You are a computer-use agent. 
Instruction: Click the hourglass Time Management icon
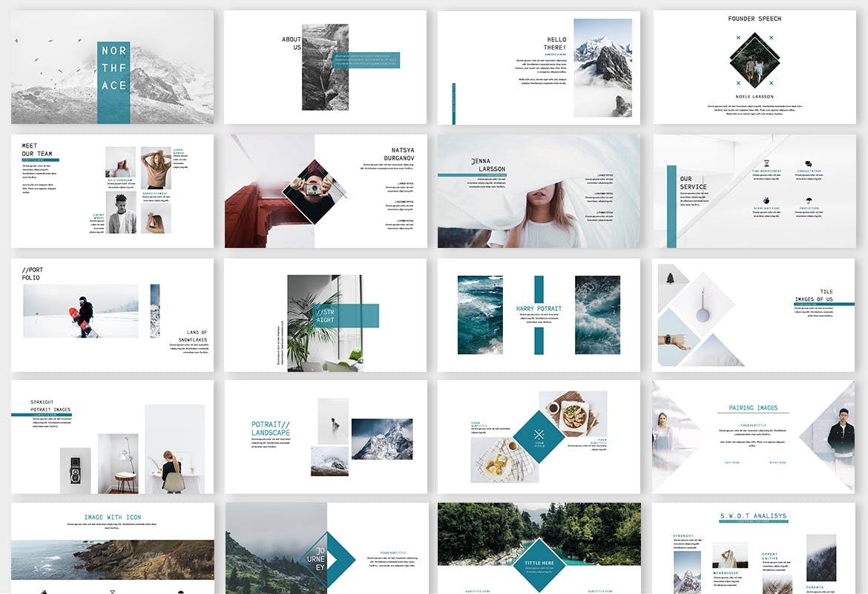pos(766,163)
